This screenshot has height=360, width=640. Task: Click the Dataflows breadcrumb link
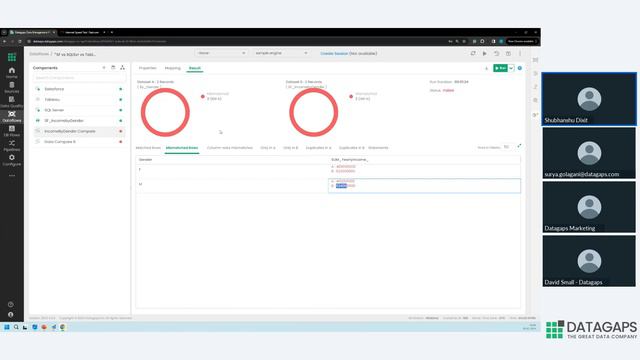39,54
